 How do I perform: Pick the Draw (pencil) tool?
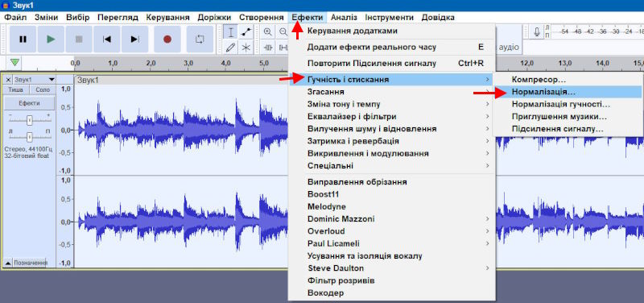coord(231,48)
